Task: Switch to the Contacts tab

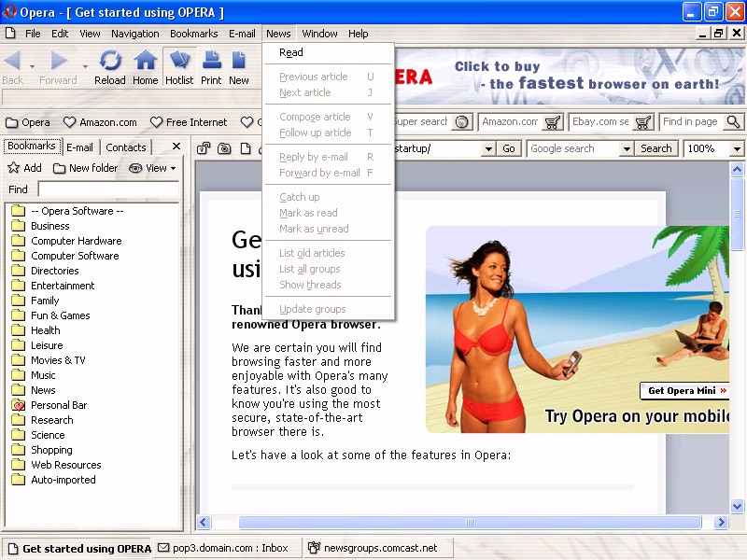Action: pyautogui.click(x=126, y=147)
